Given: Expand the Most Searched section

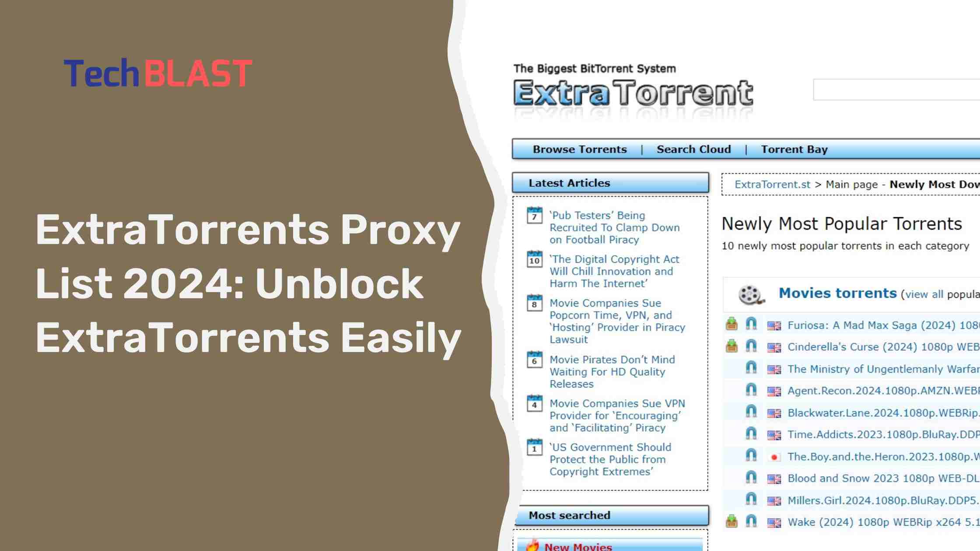Looking at the screenshot, I should click(x=610, y=515).
